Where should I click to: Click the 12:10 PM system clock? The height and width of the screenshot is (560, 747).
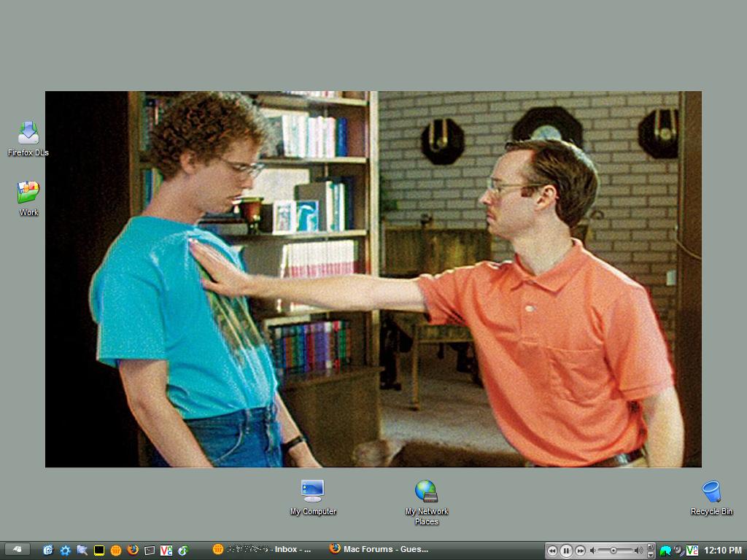click(x=722, y=551)
